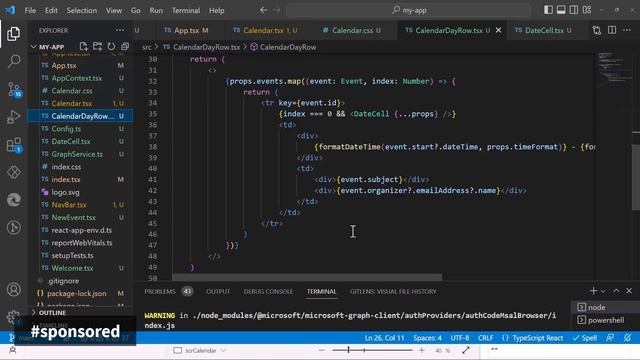This screenshot has width=640, height=360.
Task: Toggle the bottom panel layout icon
Action: pos(561,10)
